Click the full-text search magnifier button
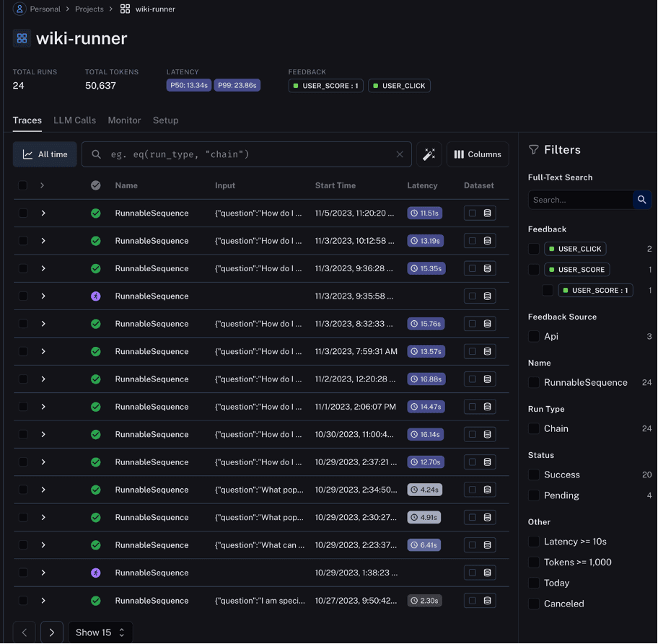The image size is (658, 644). point(641,200)
